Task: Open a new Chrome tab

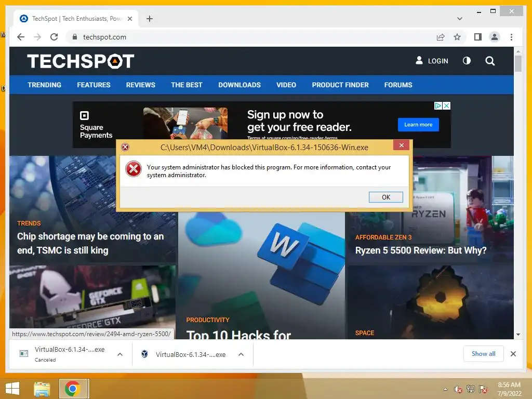Action: pyautogui.click(x=150, y=19)
